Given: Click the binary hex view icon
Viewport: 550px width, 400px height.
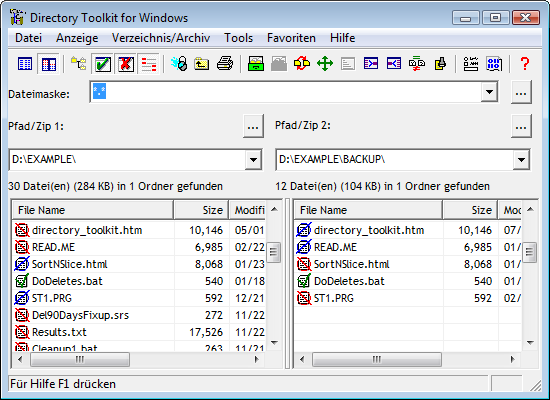Looking at the screenshot, I should (x=494, y=64).
